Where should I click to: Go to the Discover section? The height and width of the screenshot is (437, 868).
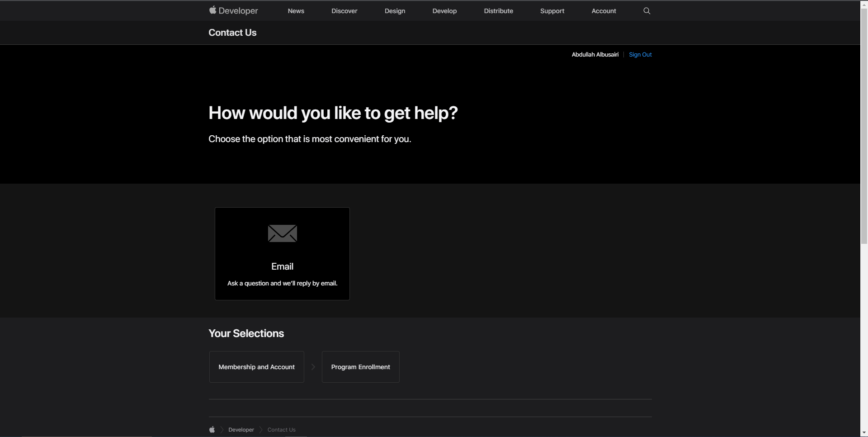coord(344,11)
